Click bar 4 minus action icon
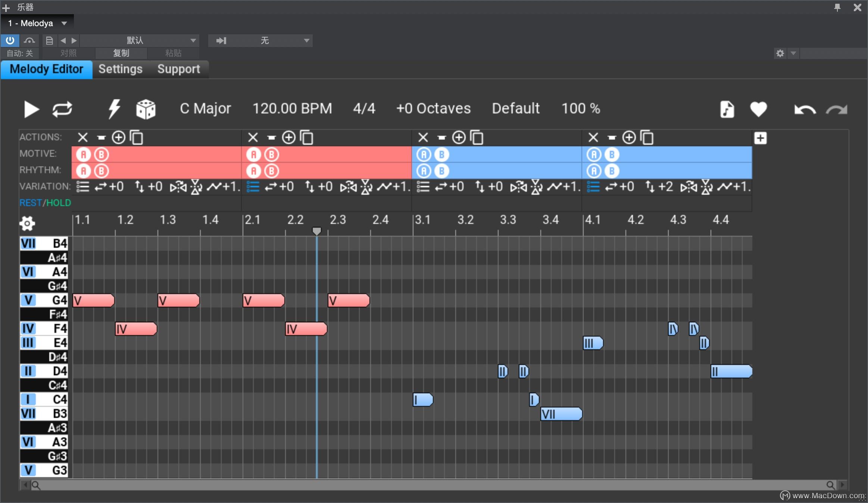 point(612,138)
